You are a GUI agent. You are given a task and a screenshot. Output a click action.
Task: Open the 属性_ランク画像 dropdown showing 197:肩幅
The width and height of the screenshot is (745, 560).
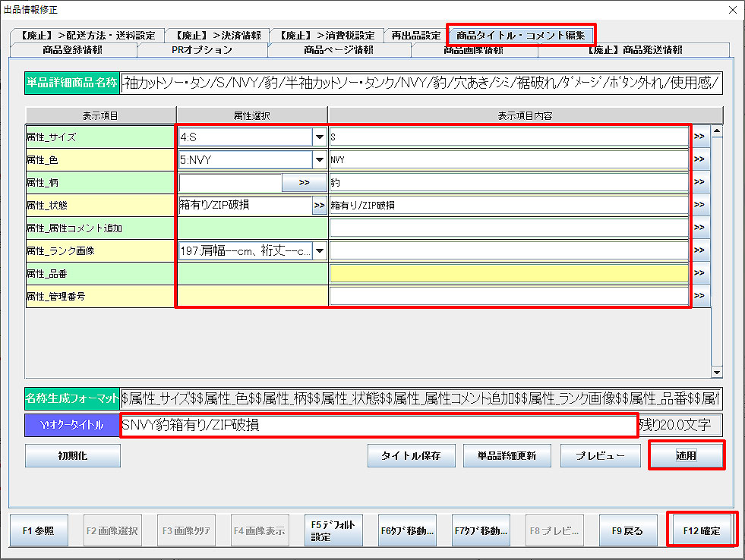[x=318, y=250]
